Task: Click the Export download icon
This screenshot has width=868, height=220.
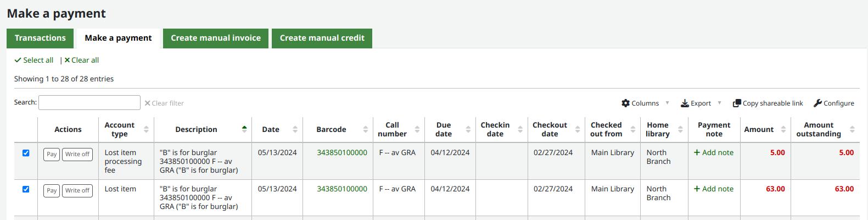Action: (x=685, y=103)
